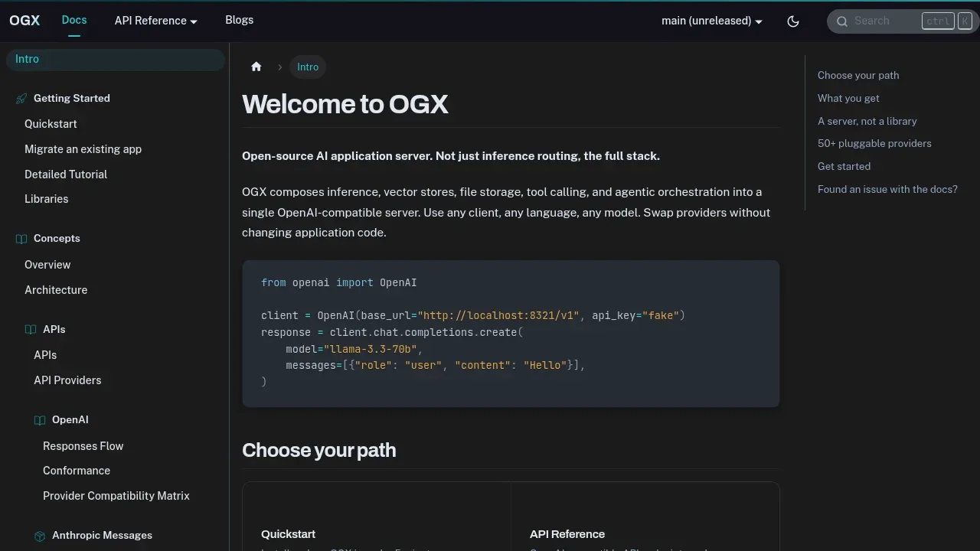Click the Search input field

tap(903, 21)
